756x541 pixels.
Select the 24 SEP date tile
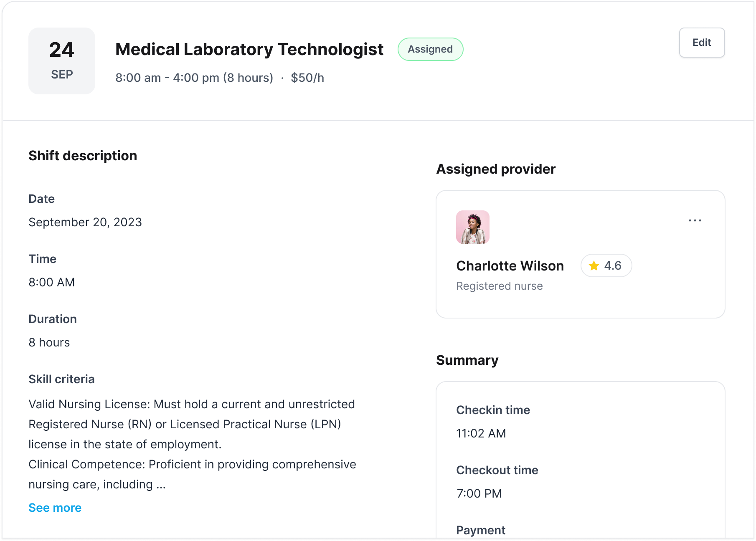62,61
